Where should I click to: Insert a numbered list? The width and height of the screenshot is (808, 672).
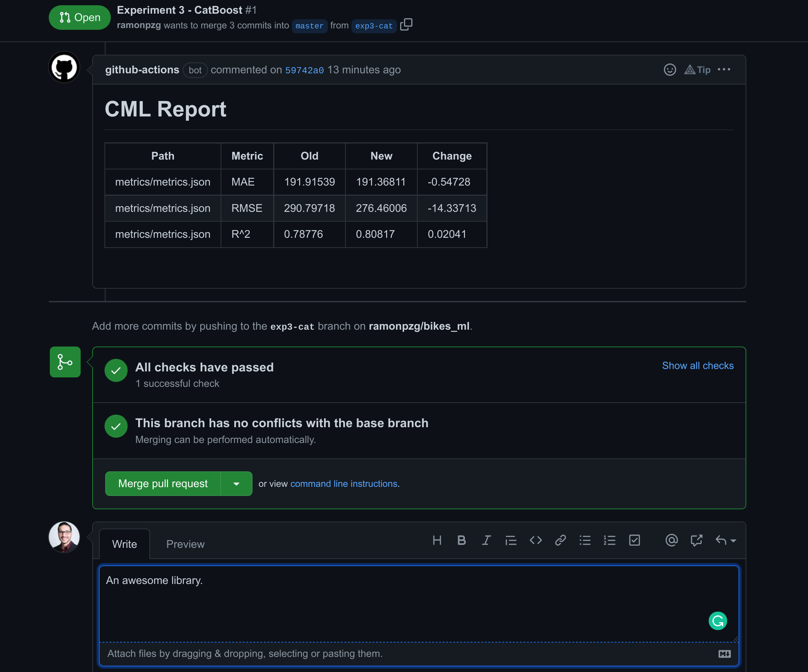click(610, 540)
